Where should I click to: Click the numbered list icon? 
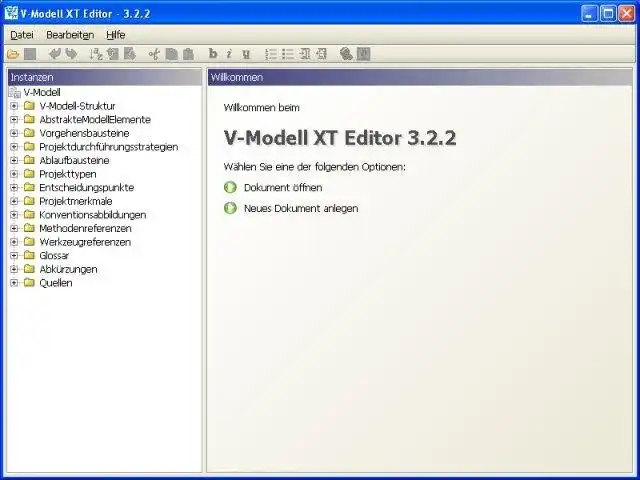(271, 54)
